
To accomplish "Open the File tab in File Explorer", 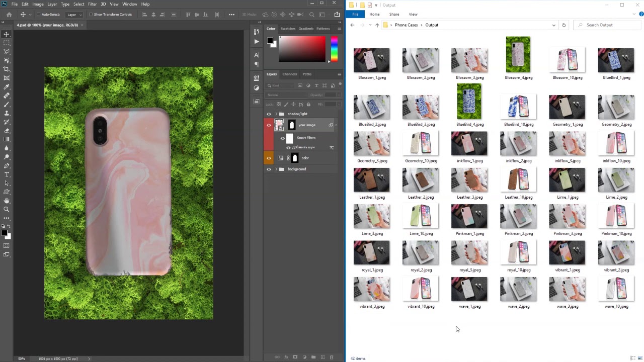I will pyautogui.click(x=355, y=14).
